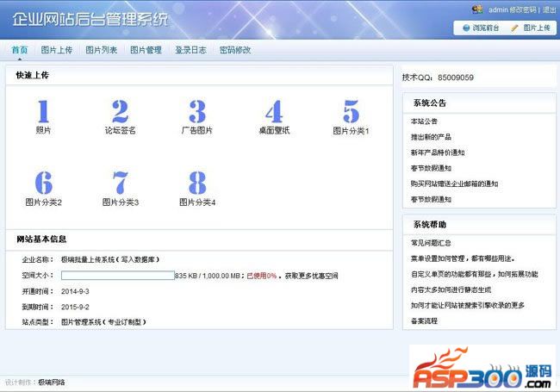
Task: Click the 系统公告 panel heading
Action: pos(430,103)
